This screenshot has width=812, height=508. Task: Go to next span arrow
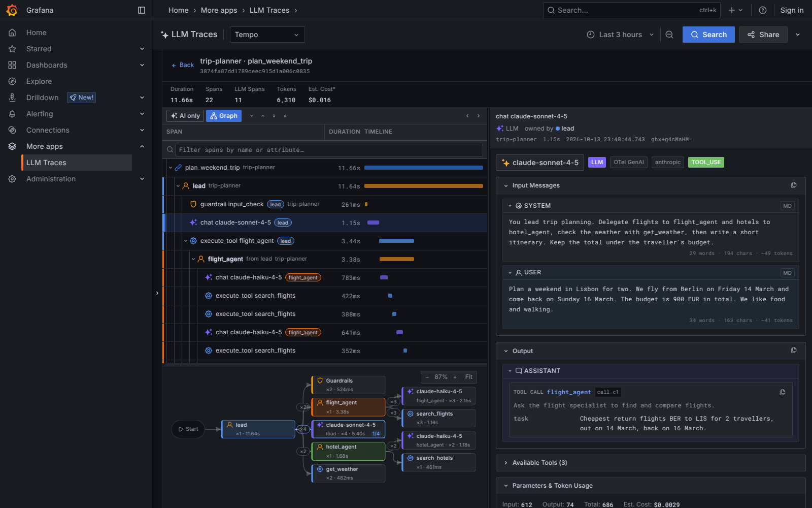479,116
